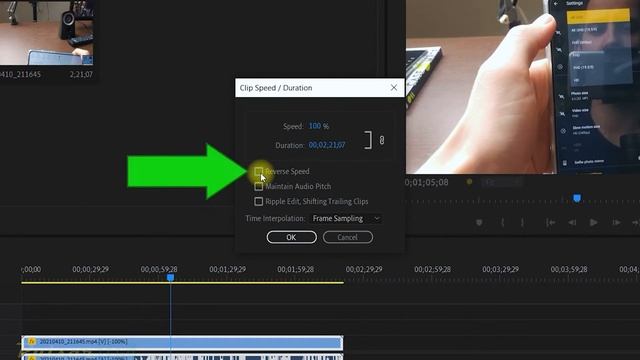640x360 pixels.
Task: Enable the Reverse Speed checkbox
Action: (x=258, y=171)
